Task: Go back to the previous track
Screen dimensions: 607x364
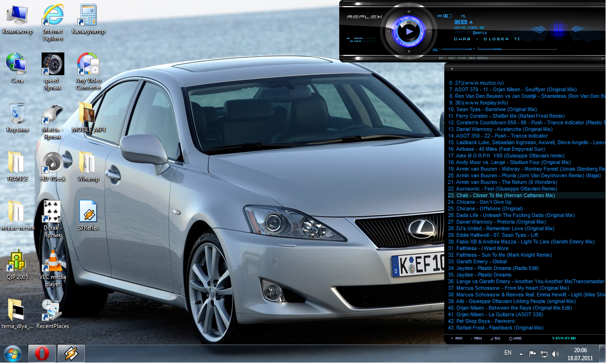Action: (x=388, y=32)
